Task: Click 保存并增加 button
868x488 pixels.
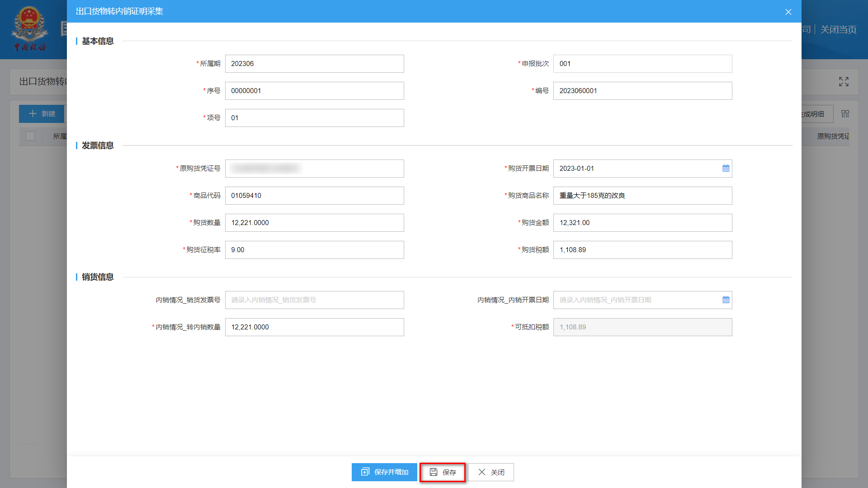Action: [384, 472]
